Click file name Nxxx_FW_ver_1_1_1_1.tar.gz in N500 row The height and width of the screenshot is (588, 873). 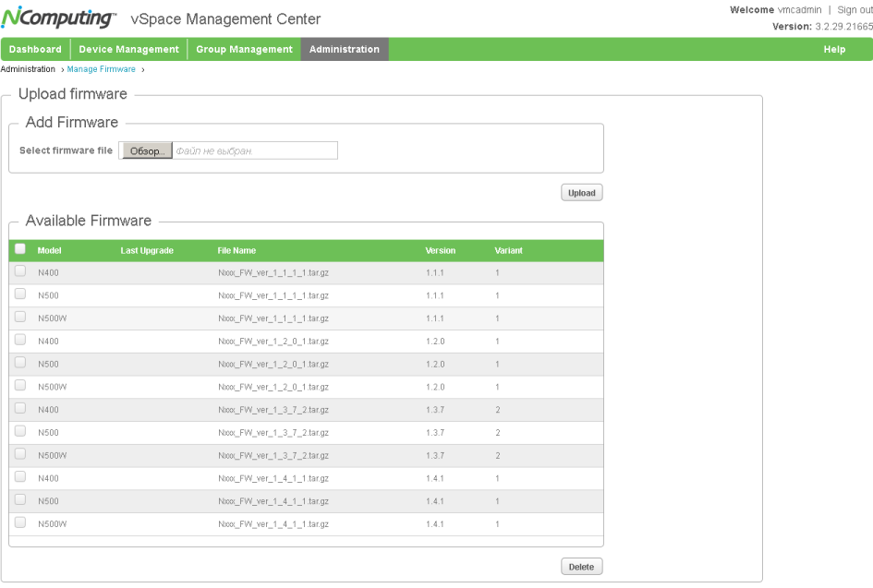[273, 295]
